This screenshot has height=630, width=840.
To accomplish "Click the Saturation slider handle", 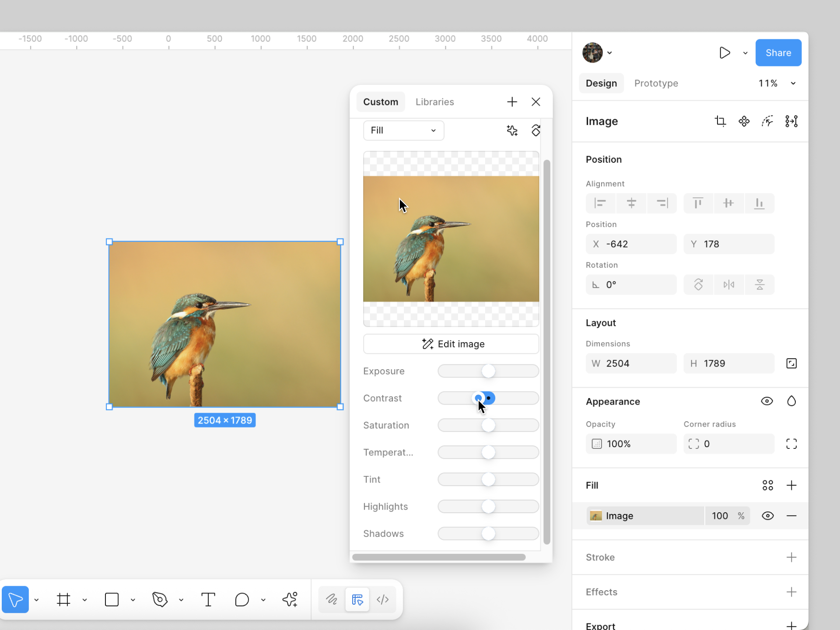I will pyautogui.click(x=488, y=425).
